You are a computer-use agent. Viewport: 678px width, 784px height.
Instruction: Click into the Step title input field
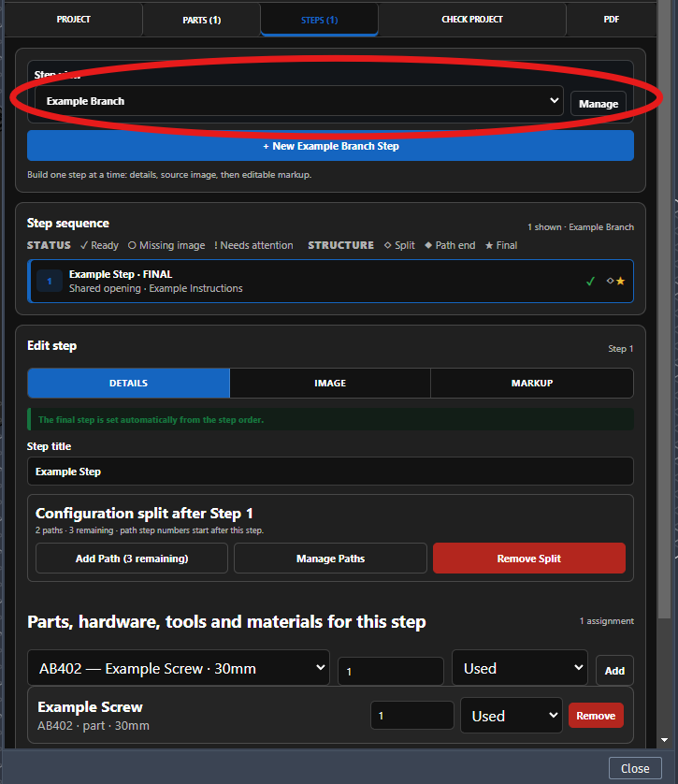[x=330, y=471]
